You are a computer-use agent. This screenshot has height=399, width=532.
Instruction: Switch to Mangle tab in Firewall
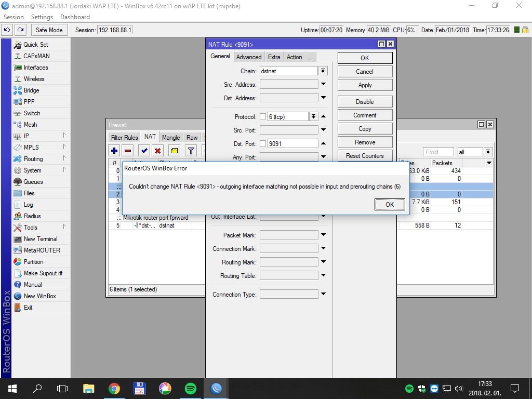click(x=170, y=137)
